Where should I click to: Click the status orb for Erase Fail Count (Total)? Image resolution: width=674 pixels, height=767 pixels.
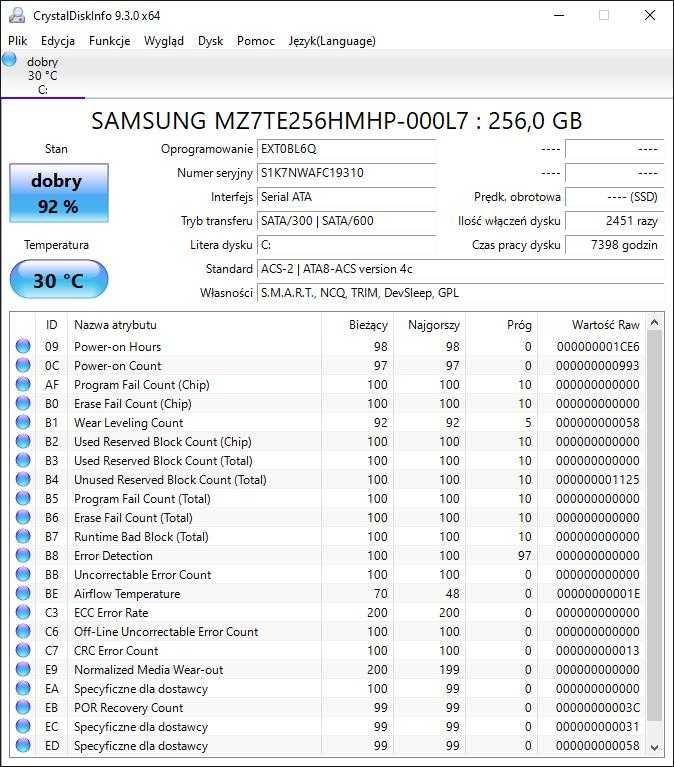point(23,518)
